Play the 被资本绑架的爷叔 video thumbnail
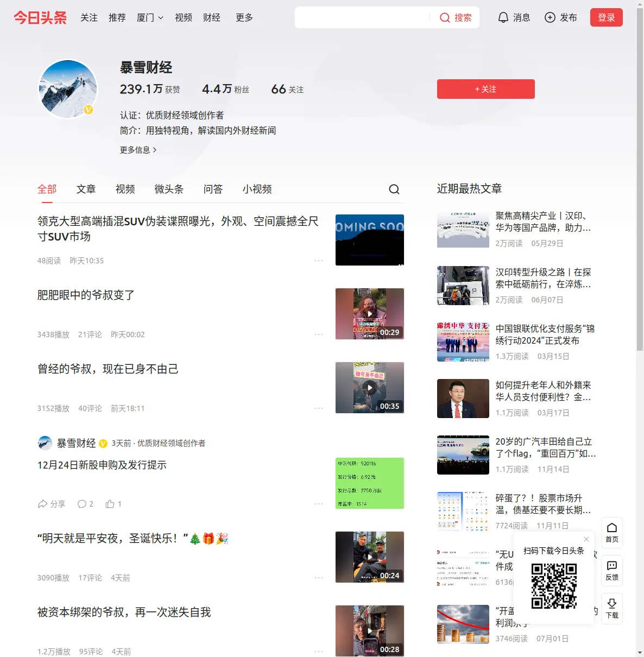The height and width of the screenshot is (657, 644). (x=370, y=631)
